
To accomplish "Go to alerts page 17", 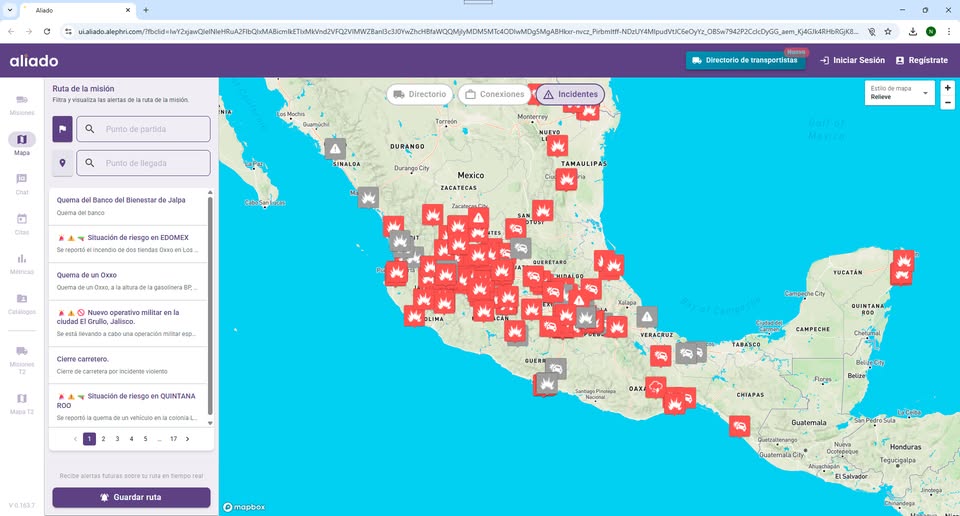I will [x=174, y=439].
